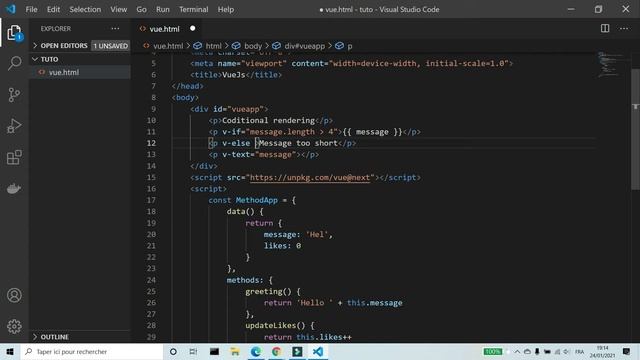Open Explorer panel more actions ellipsis

pyautogui.click(x=116, y=29)
